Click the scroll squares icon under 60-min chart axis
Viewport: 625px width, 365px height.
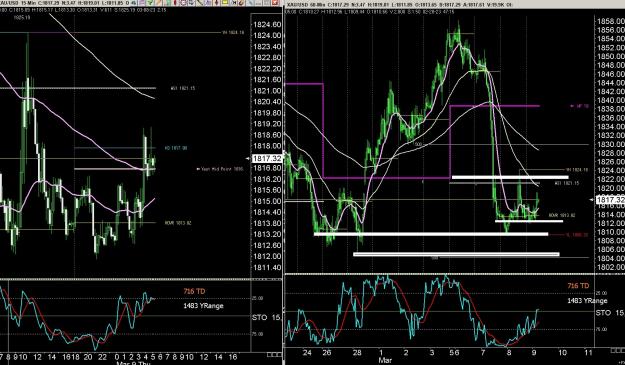pos(618,350)
